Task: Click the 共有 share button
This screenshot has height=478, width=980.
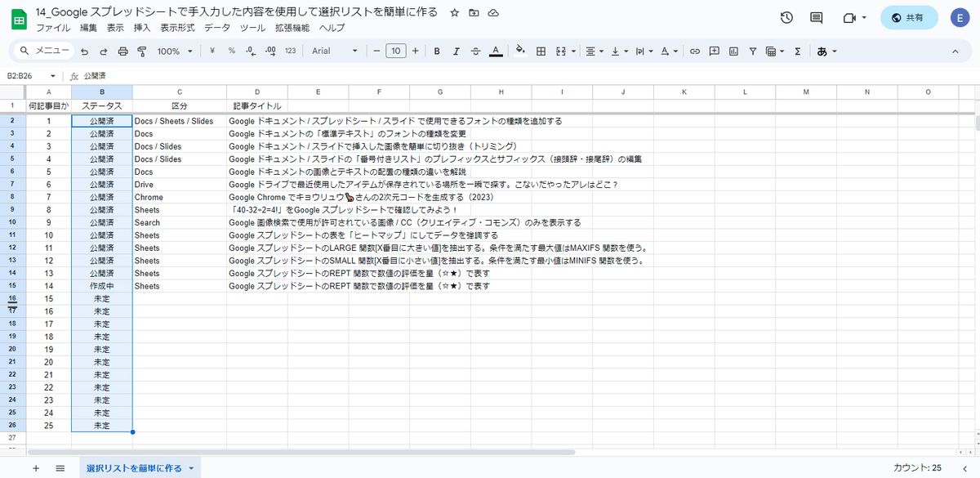Action: 909,17
